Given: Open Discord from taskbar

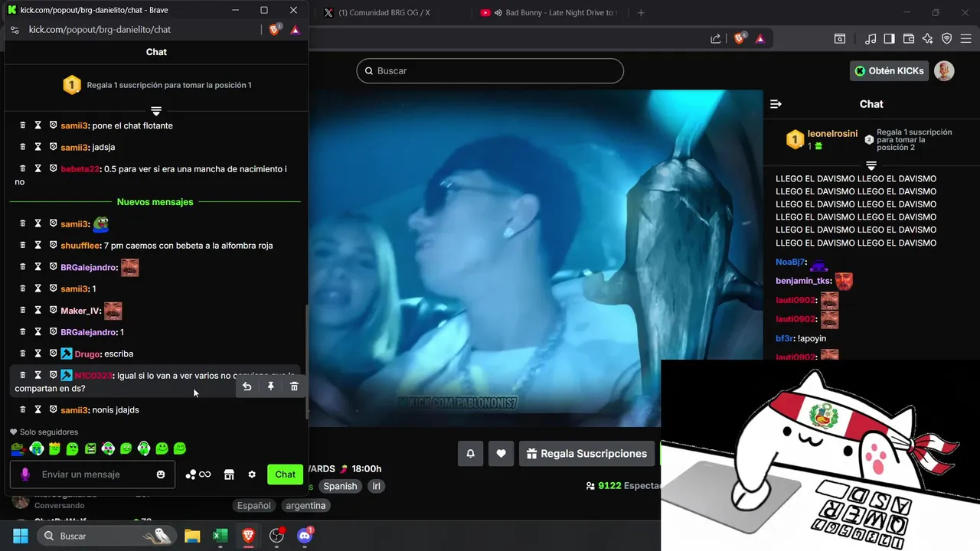Looking at the screenshot, I should pyautogui.click(x=305, y=536).
